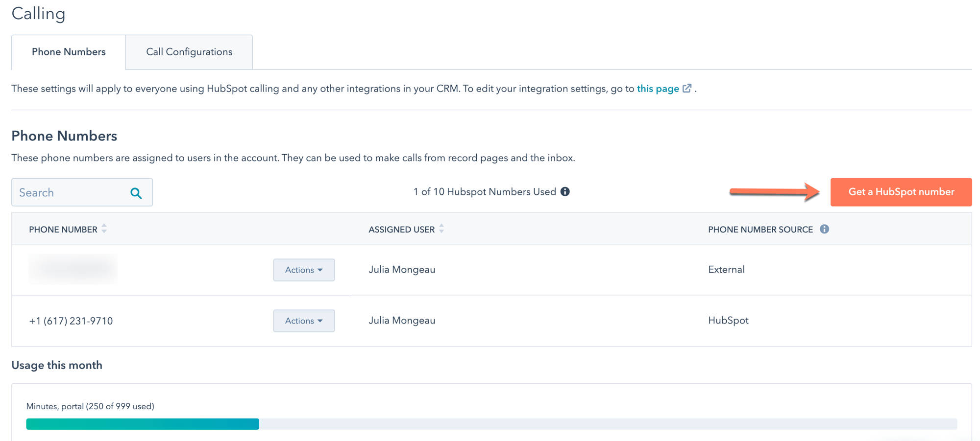
Task: Click the minutes usage progress bar
Action: [491, 424]
